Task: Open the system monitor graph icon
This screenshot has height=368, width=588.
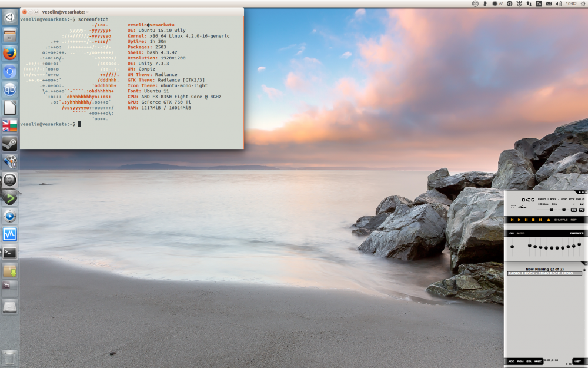Action: (10, 235)
